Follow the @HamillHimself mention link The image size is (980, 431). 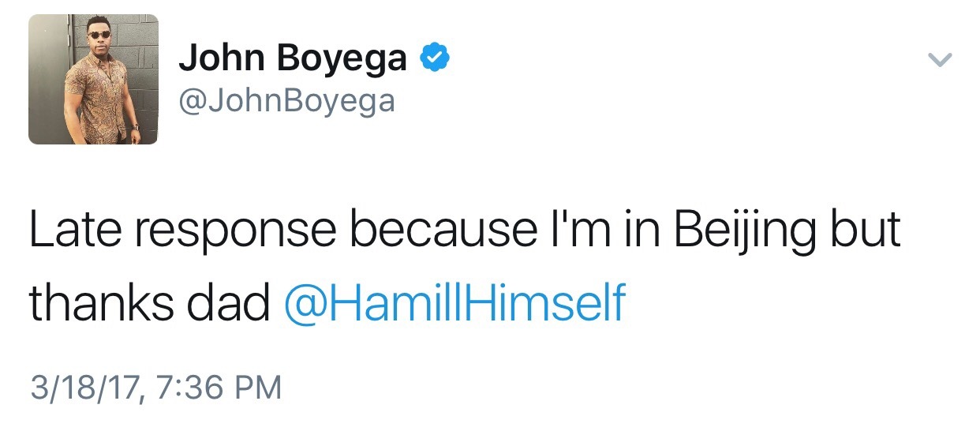[x=454, y=303]
